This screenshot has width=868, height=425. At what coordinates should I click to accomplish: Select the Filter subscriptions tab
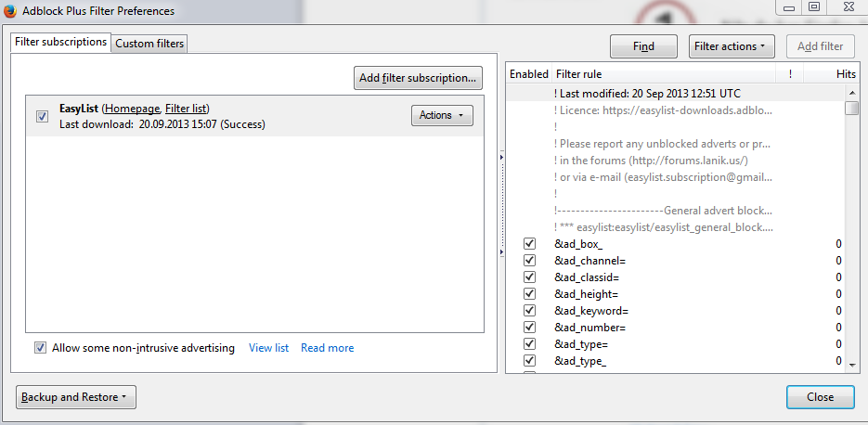[61, 42]
